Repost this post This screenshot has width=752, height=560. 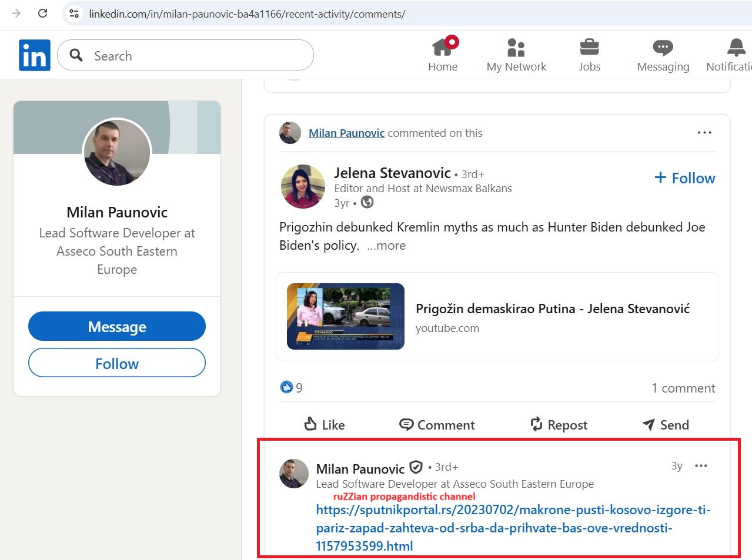coord(559,424)
